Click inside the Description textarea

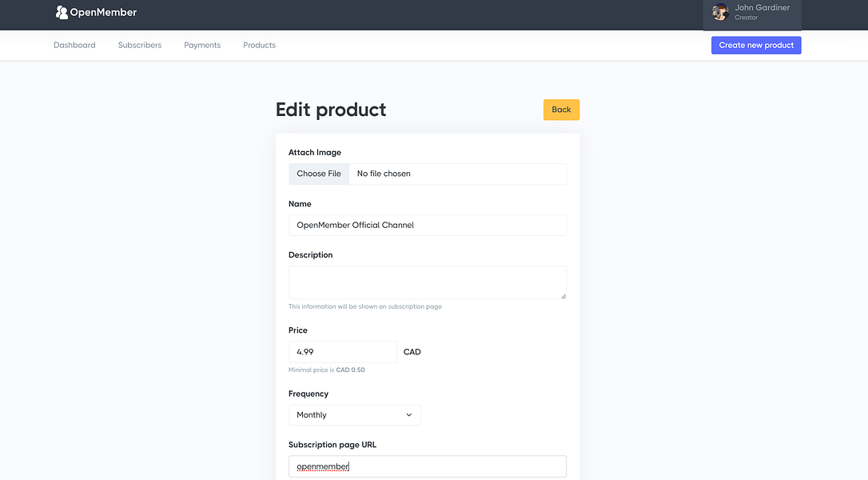coord(428,282)
